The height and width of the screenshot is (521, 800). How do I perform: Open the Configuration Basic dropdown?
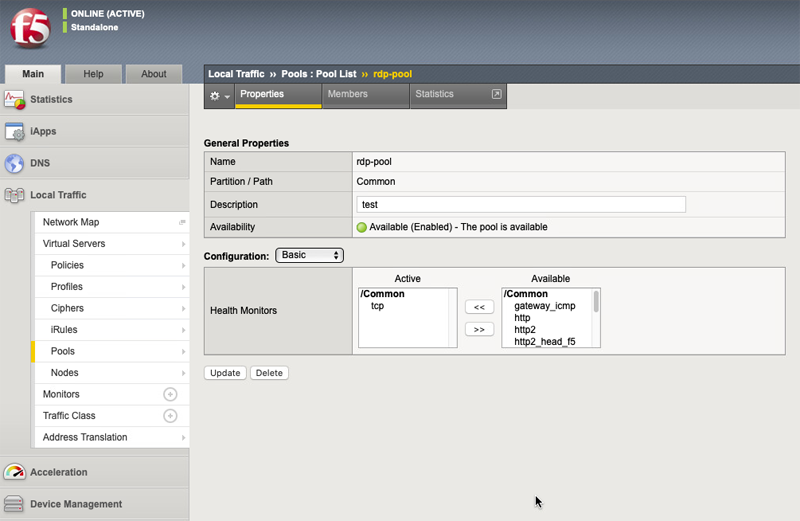(310, 255)
